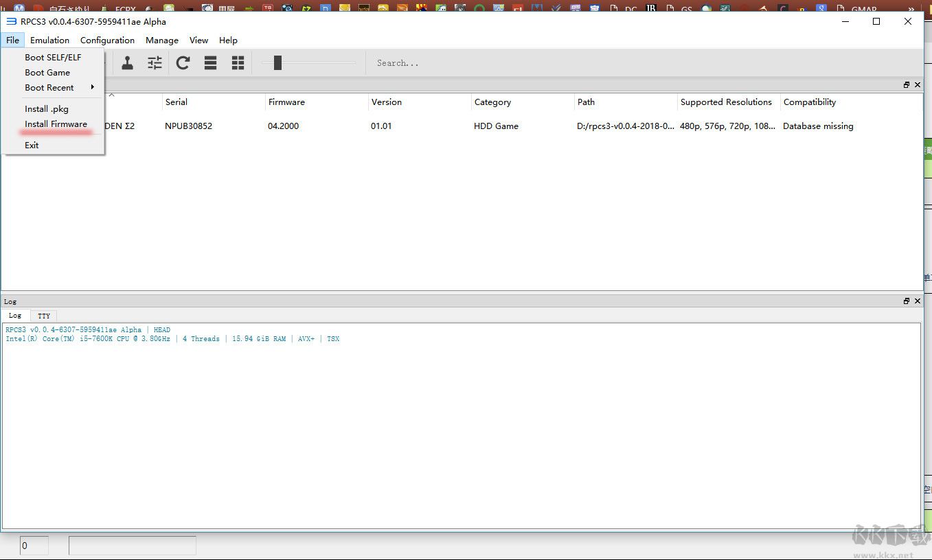Open the Configuration menu
The height and width of the screenshot is (560, 932).
107,40
